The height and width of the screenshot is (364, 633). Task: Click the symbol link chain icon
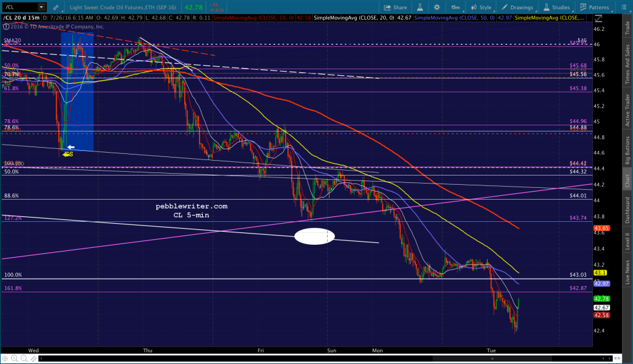(x=56, y=7)
